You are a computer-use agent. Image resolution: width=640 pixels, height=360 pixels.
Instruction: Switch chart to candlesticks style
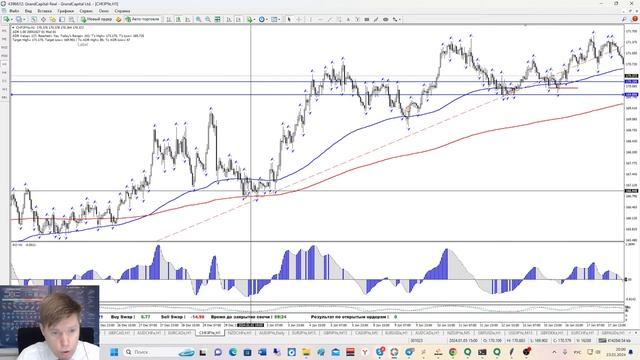click(x=178, y=19)
